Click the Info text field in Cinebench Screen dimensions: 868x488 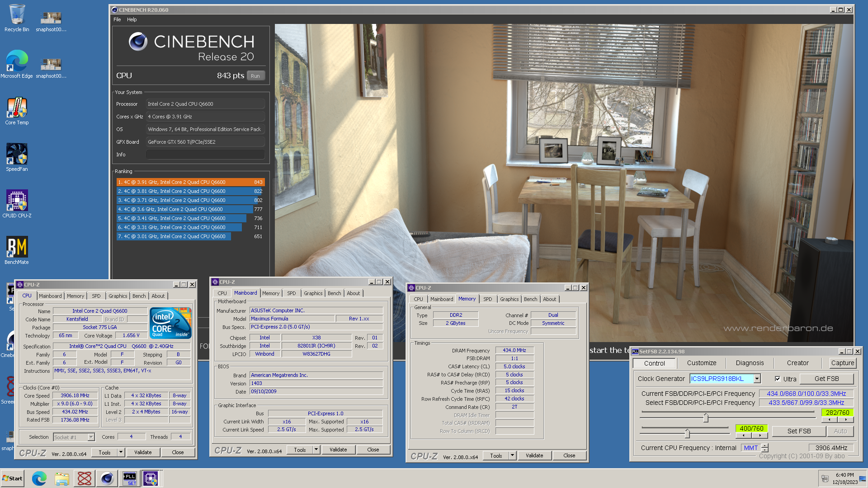205,155
